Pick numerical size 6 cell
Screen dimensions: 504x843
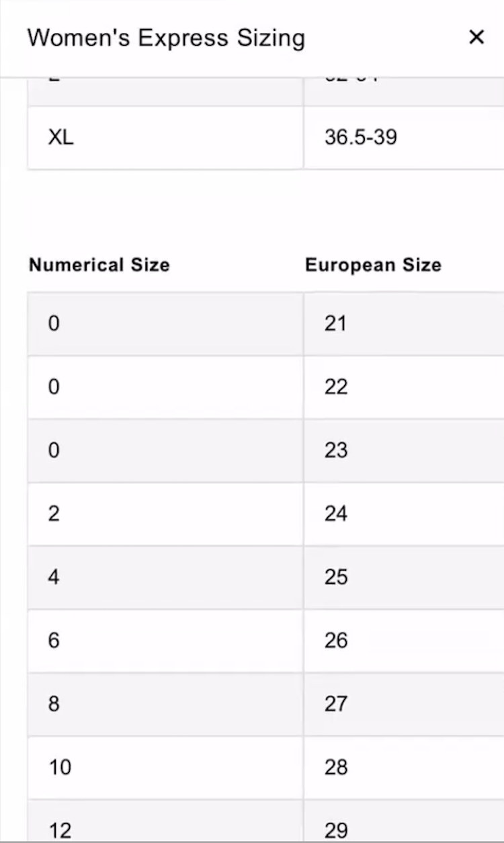tap(165, 641)
